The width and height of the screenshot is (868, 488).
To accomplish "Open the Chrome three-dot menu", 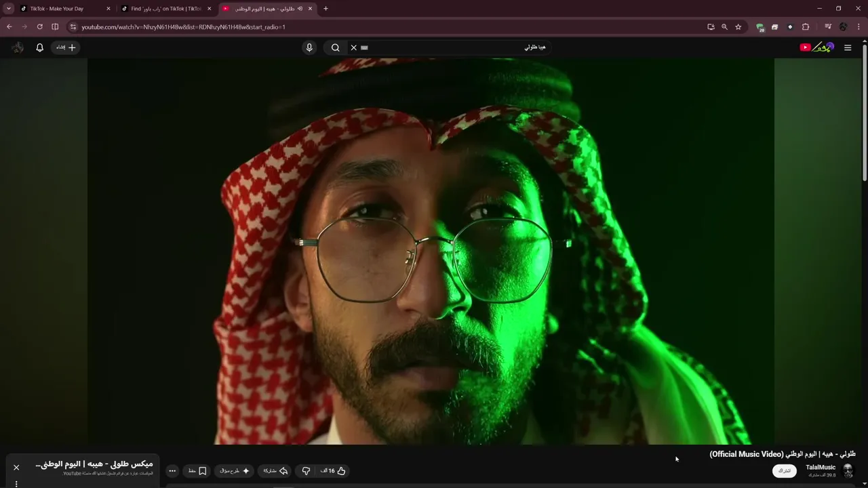I will pos(859,27).
